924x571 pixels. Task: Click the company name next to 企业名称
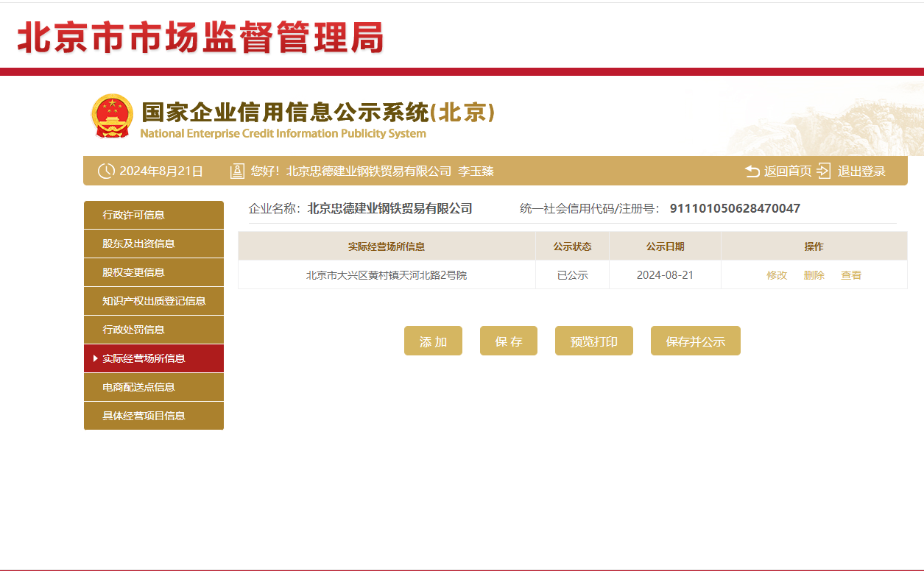click(390, 209)
